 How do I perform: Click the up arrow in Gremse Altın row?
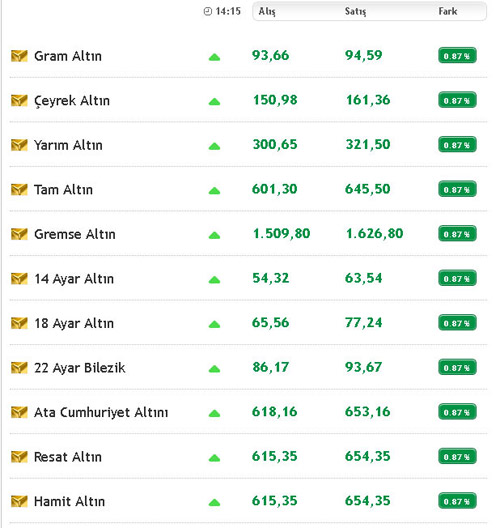pos(214,235)
